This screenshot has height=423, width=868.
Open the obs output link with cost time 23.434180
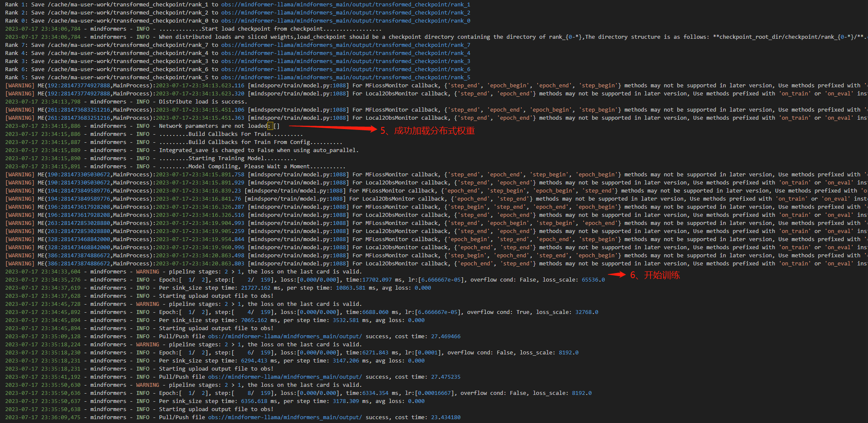click(285, 417)
